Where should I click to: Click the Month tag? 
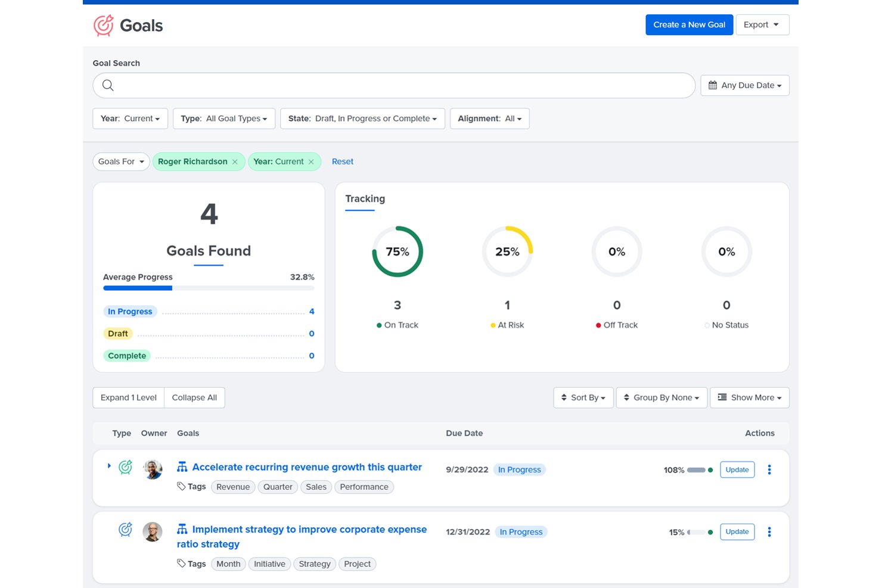(x=228, y=564)
